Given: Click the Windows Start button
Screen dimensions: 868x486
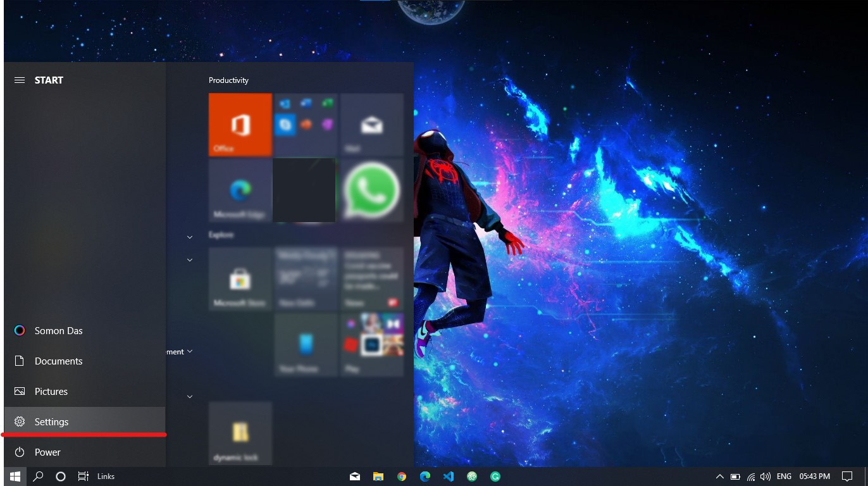Looking at the screenshot, I should click(x=15, y=477).
